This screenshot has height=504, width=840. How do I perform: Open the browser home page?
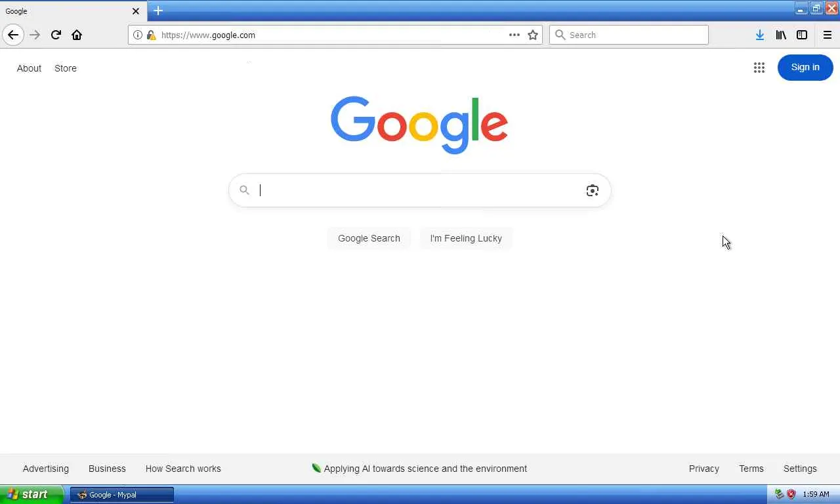(77, 35)
